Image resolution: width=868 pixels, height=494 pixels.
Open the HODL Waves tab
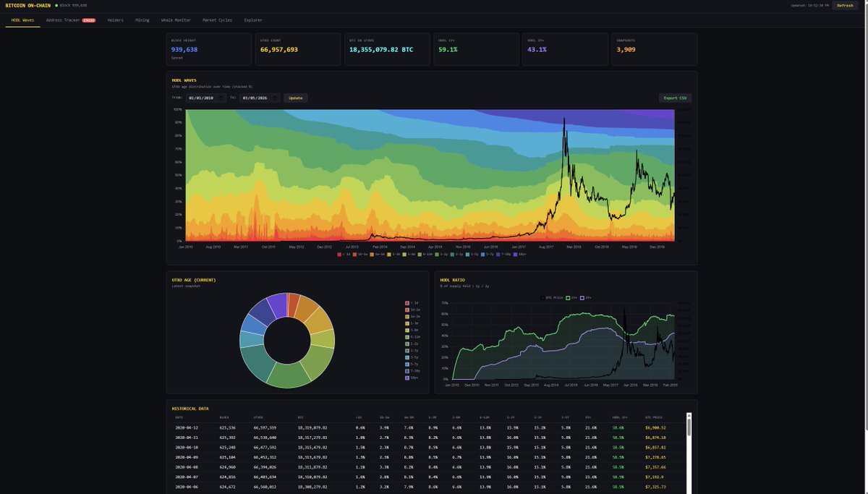click(23, 20)
